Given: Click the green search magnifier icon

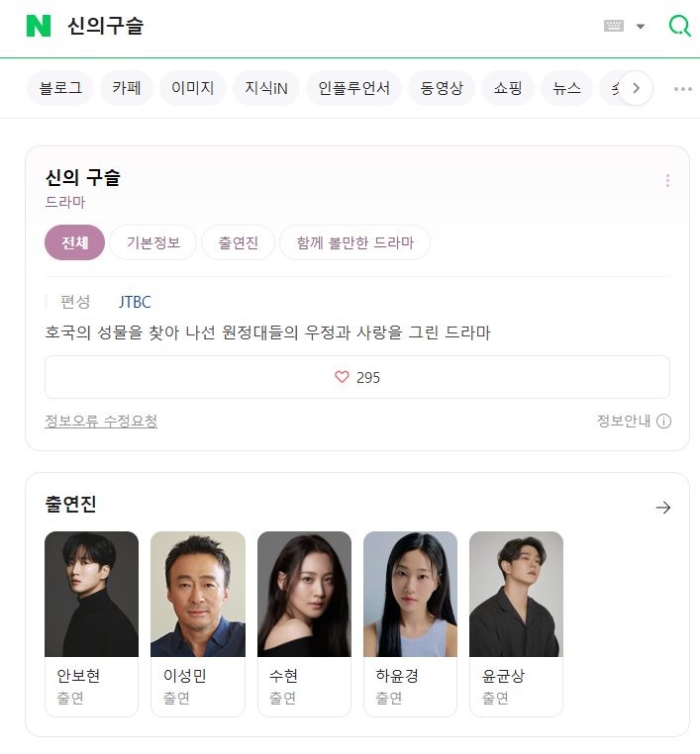Looking at the screenshot, I should pyautogui.click(x=680, y=25).
